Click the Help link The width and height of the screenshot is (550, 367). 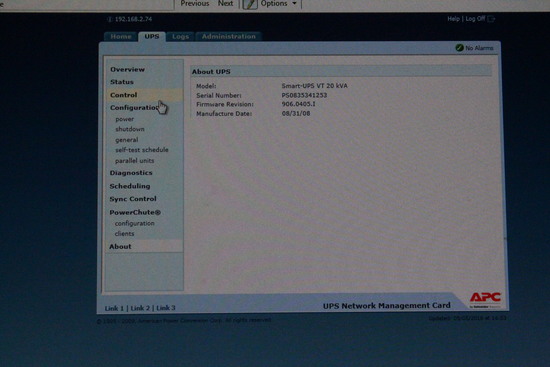(x=453, y=19)
